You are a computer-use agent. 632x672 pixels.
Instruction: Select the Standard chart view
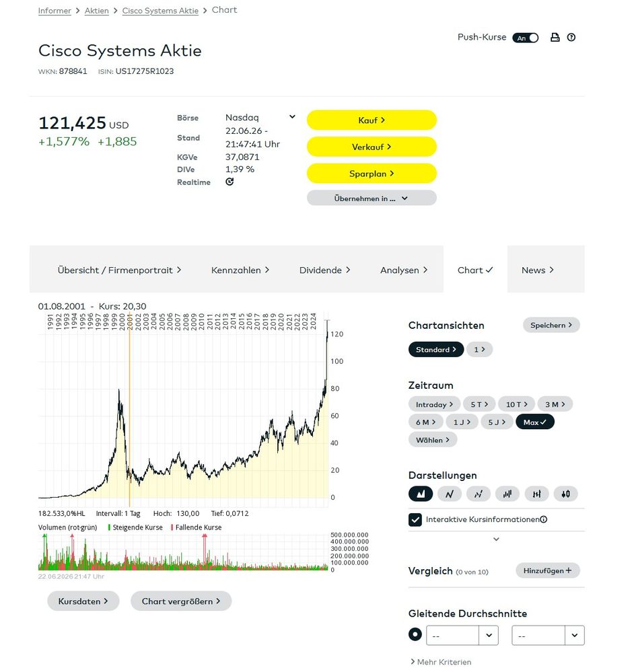[x=436, y=349]
